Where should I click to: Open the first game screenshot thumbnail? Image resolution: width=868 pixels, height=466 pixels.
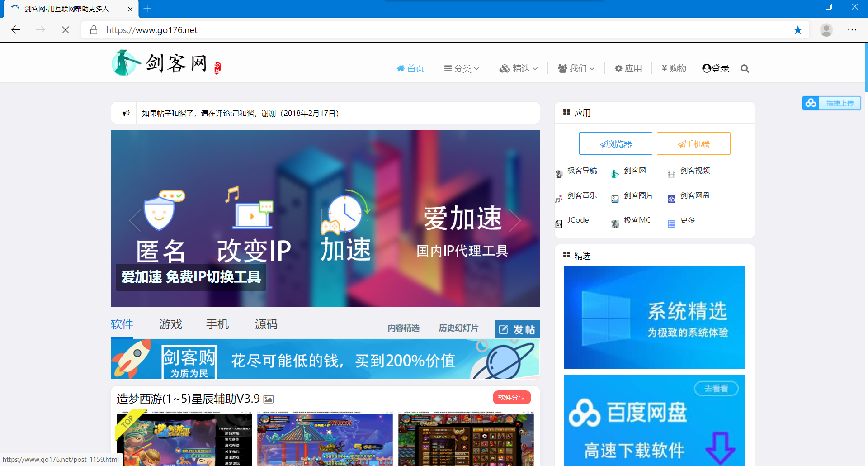[x=184, y=438]
